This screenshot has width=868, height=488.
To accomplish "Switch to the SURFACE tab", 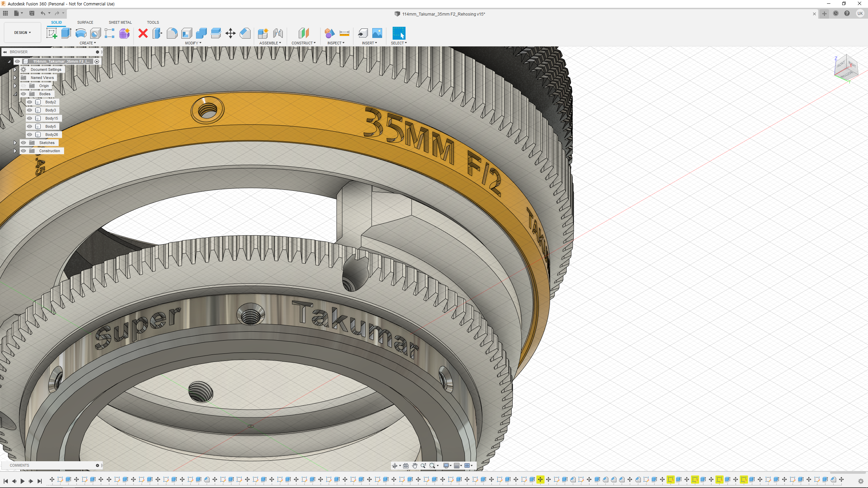I will tap(85, 22).
